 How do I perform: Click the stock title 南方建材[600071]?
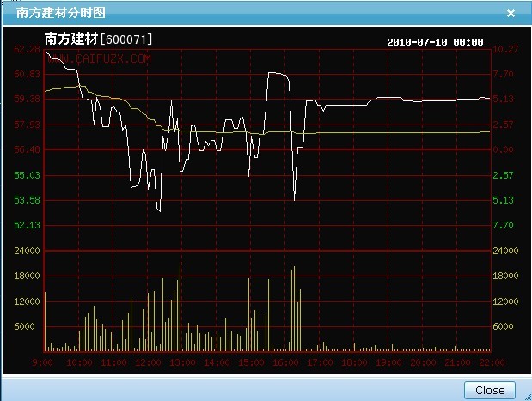click(x=98, y=39)
